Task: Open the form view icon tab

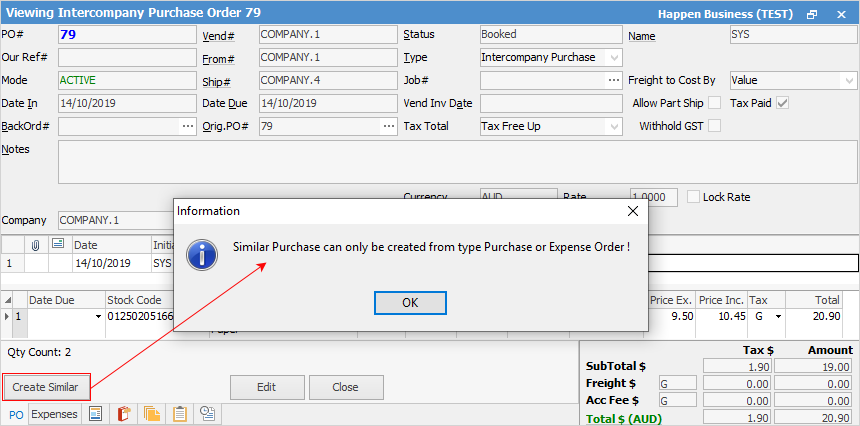Action: coord(96,414)
